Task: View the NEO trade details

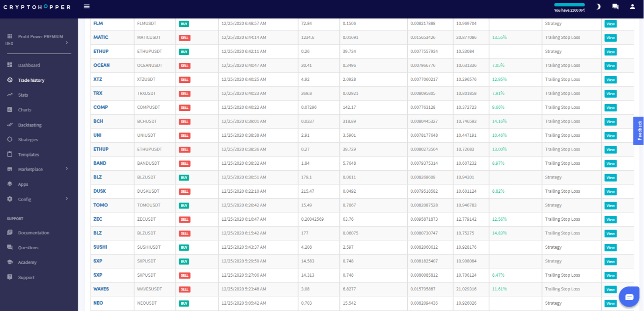Action: pos(611,304)
